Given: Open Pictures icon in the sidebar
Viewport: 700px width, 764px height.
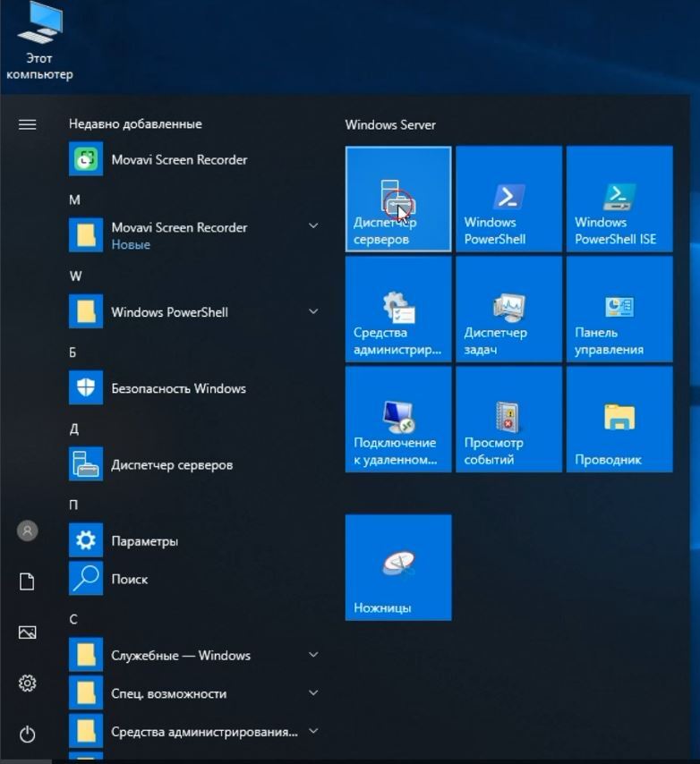Looking at the screenshot, I should [x=27, y=632].
